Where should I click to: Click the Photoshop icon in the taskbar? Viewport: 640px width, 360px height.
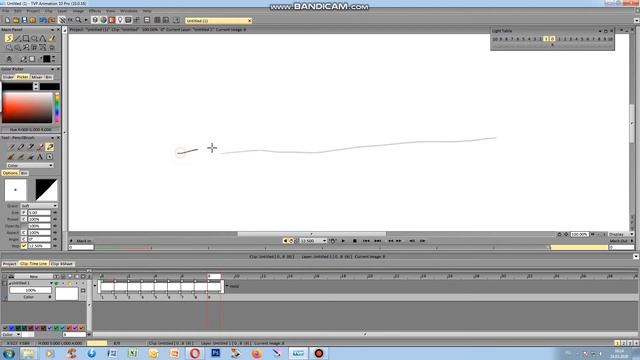click(216, 353)
